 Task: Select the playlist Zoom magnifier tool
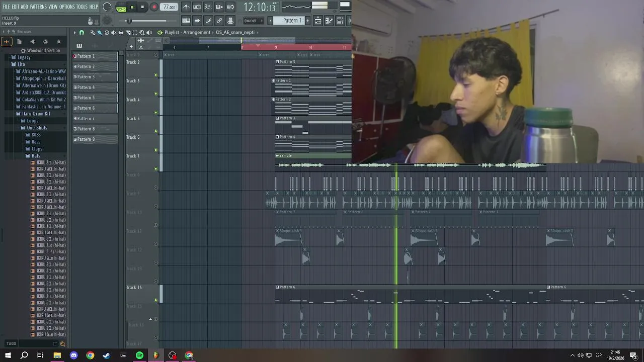pos(142,32)
